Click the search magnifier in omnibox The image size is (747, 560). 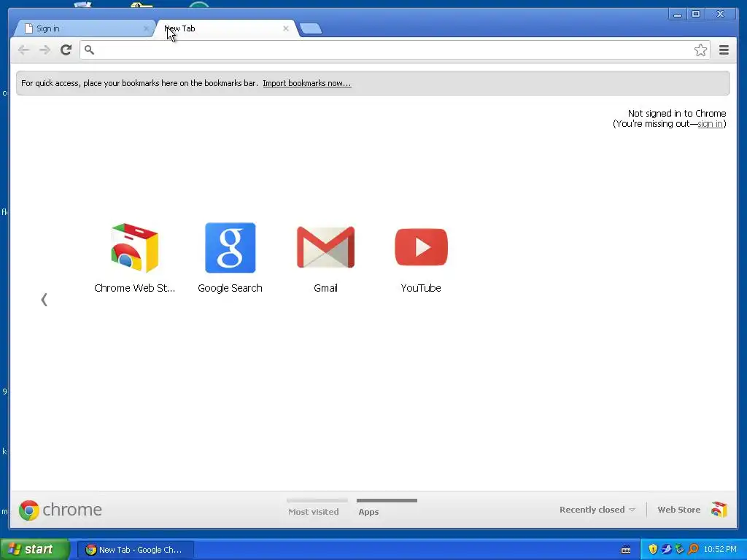click(89, 50)
